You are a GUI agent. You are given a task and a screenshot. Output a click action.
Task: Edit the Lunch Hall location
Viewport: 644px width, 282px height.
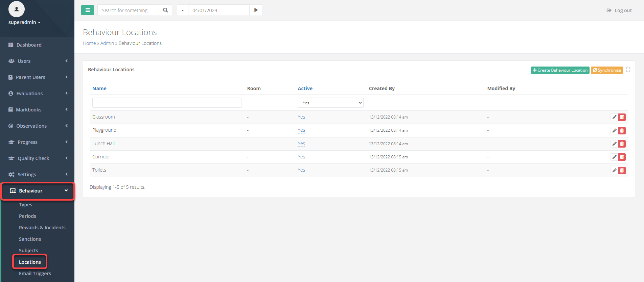[614, 144]
